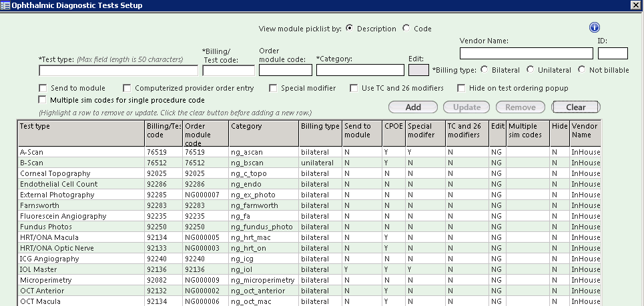Screen dimensions: 644x306
Task: Click the ng_fundus_photo category cell
Action: tap(264, 227)
